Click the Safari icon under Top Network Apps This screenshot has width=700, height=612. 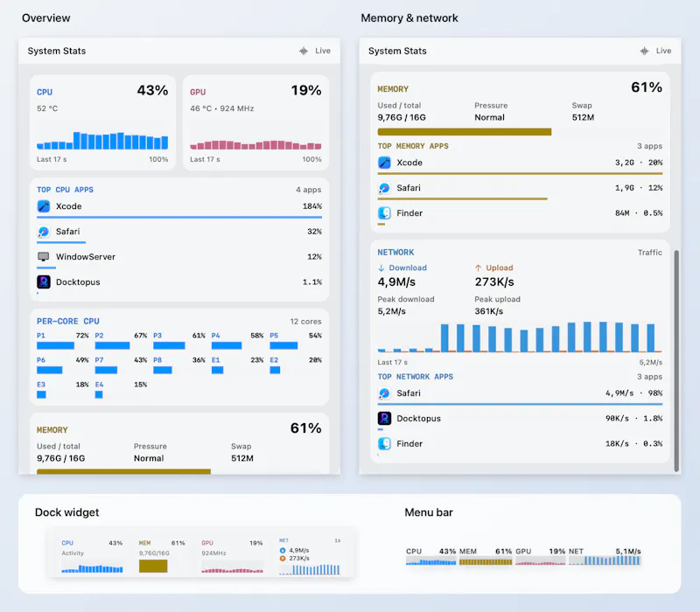click(x=384, y=393)
